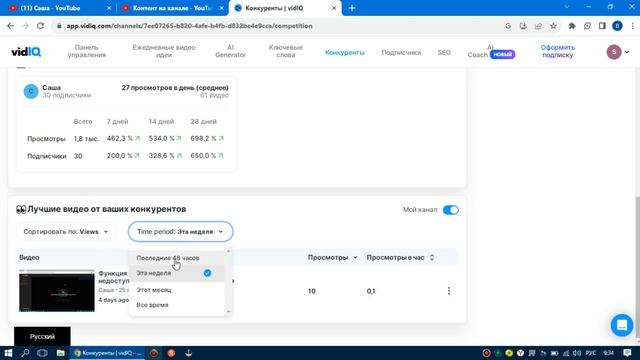
Task: Click the Русский language button
Action: click(42, 336)
